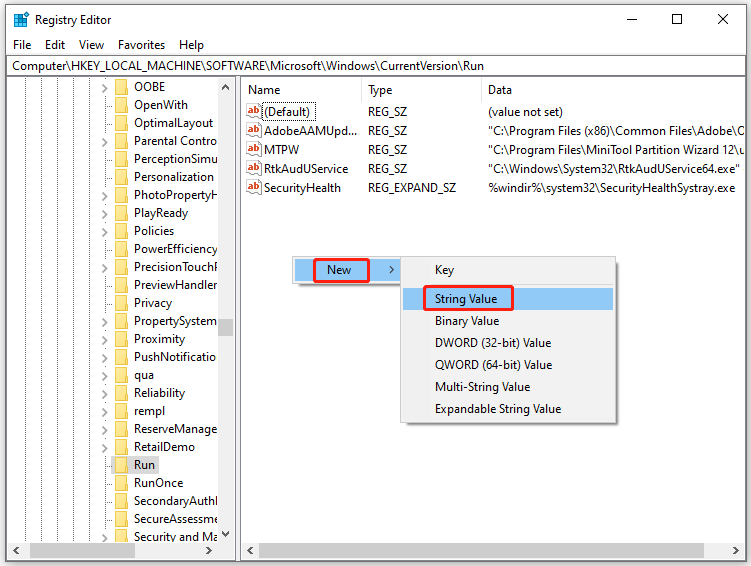Viewport: 751px width, 566px height.
Task: Click the OOBE folder icon
Action: point(121,87)
